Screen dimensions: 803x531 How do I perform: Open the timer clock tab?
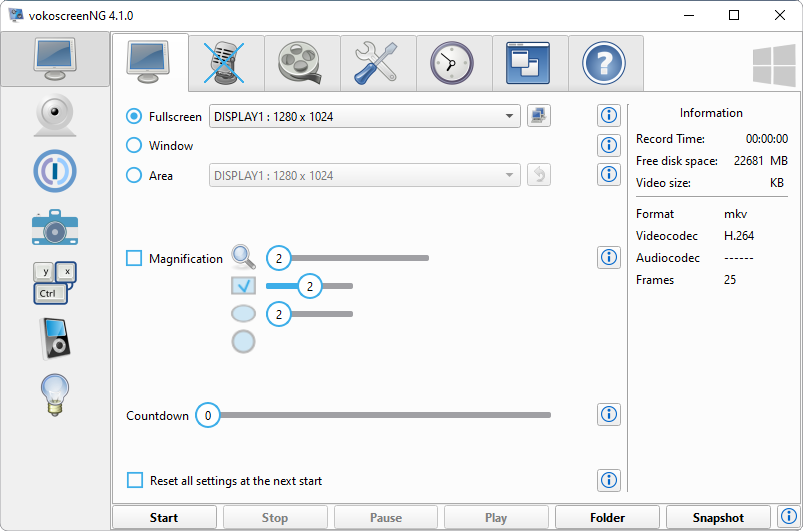(454, 63)
